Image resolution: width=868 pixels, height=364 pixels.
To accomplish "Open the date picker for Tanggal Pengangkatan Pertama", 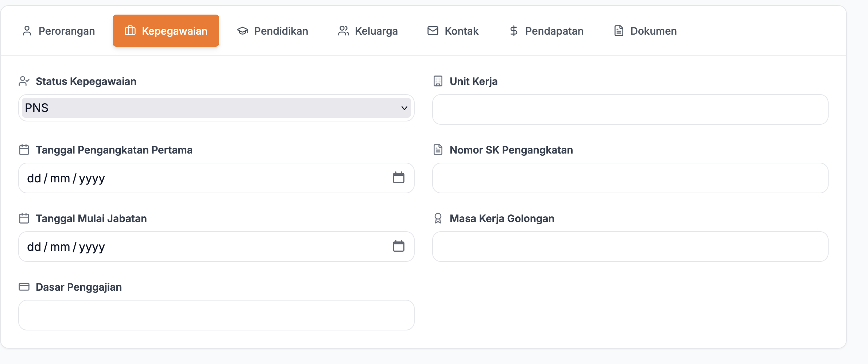I will click(x=399, y=178).
